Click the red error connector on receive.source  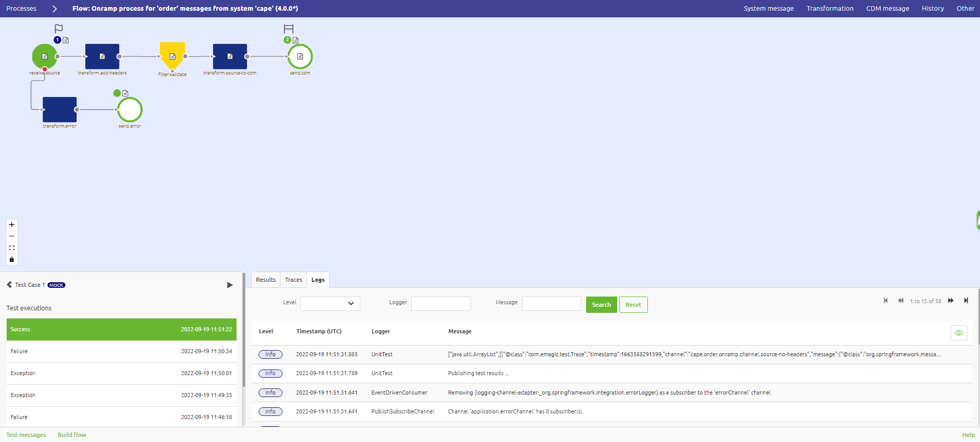point(45,69)
